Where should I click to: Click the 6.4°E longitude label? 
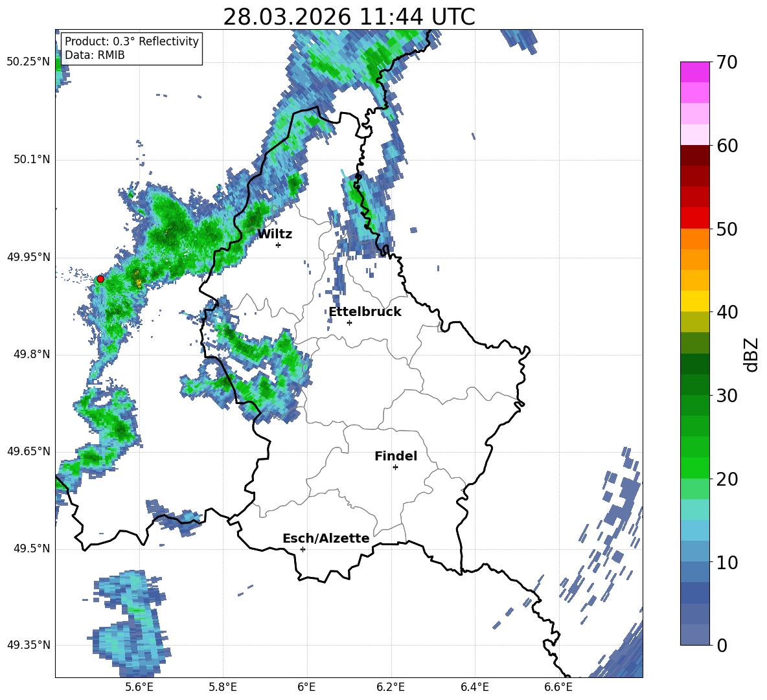[474, 687]
